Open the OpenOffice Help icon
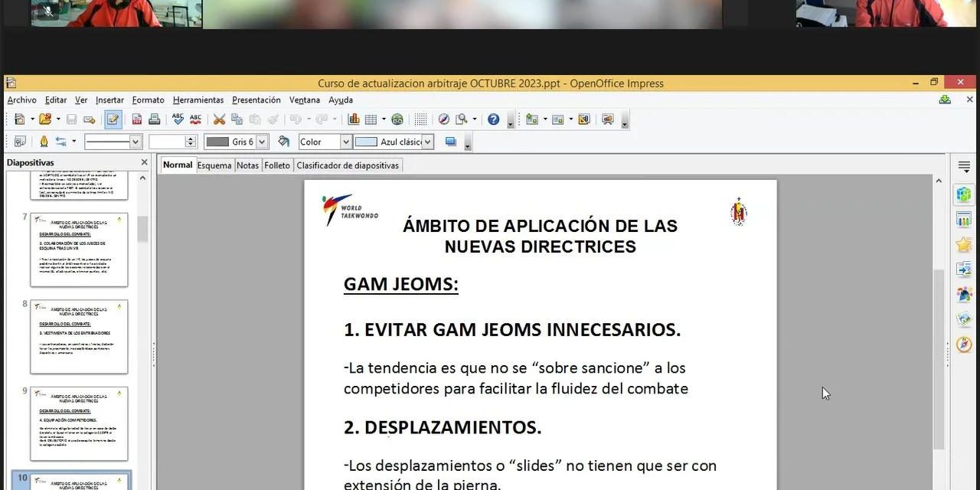Image resolution: width=980 pixels, height=490 pixels. click(x=493, y=119)
